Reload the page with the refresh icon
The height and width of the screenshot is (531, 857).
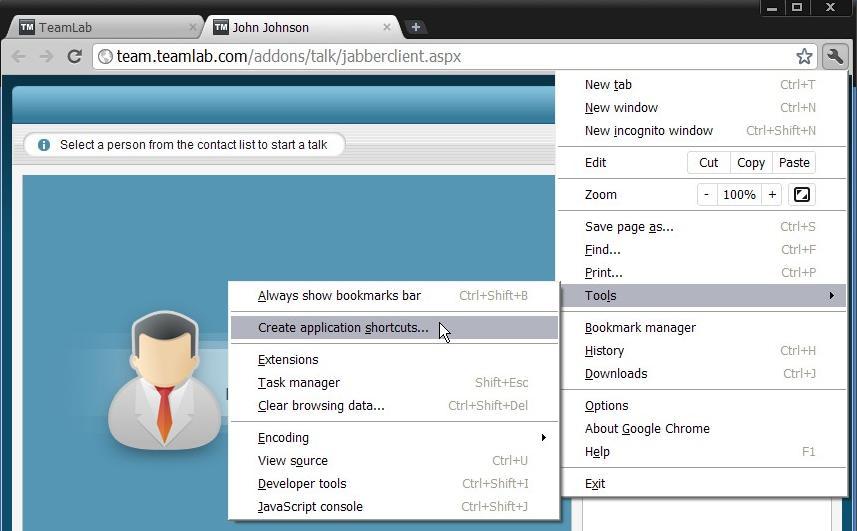74,56
